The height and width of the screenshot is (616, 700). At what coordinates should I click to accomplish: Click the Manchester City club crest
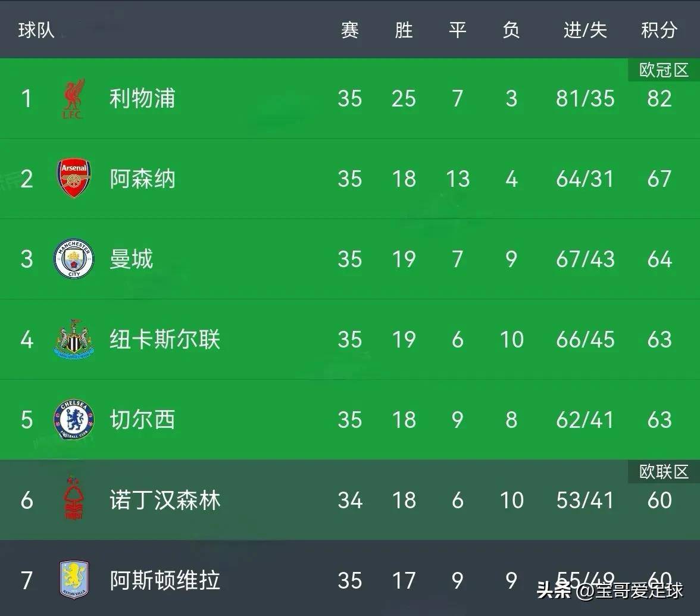[x=74, y=259]
